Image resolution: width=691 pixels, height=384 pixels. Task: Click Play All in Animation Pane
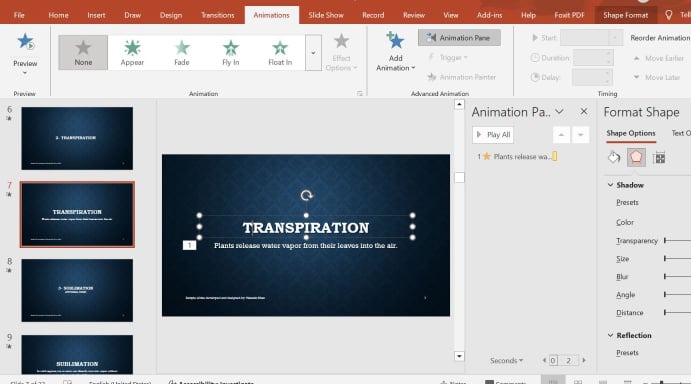coord(493,135)
